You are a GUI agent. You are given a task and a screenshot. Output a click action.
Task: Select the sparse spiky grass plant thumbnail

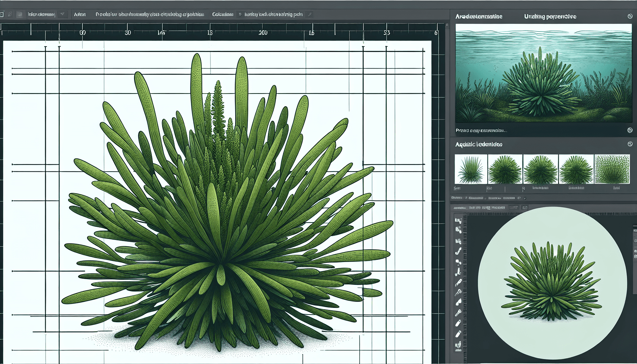(x=471, y=169)
